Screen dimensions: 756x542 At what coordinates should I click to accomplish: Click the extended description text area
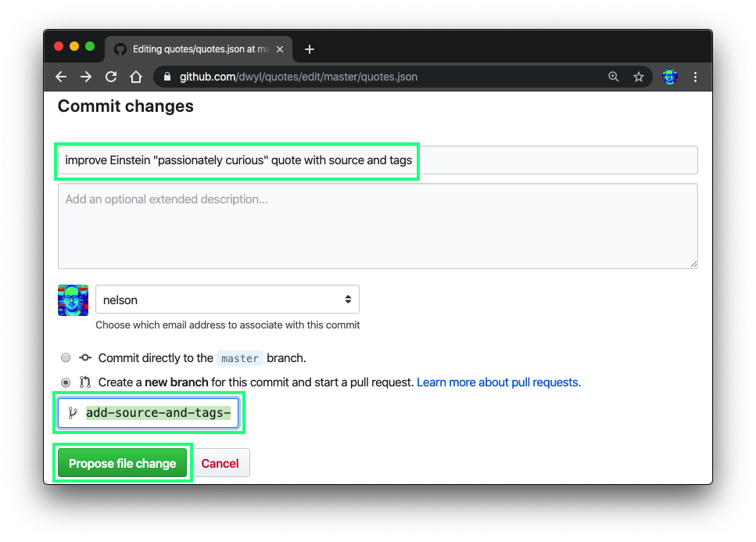point(378,225)
